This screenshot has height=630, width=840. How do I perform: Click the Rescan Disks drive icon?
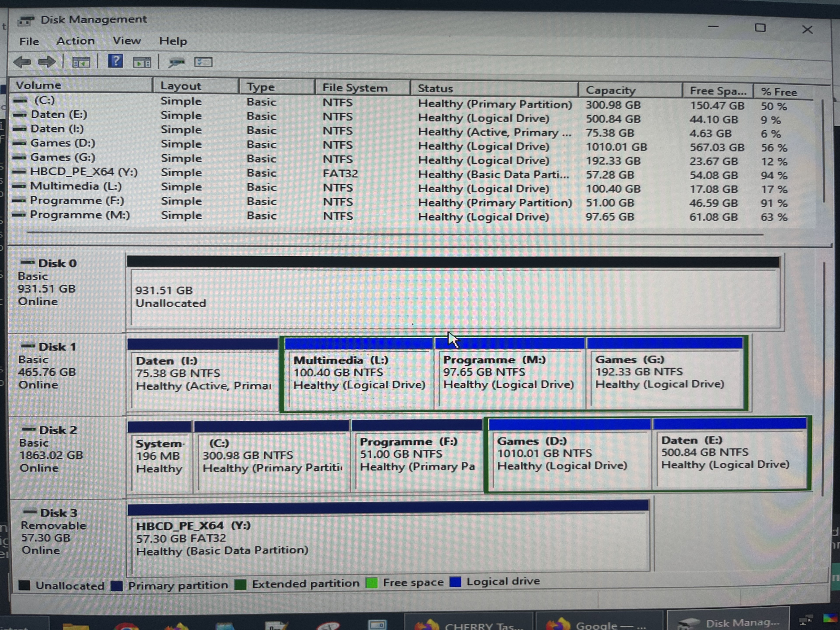177,62
